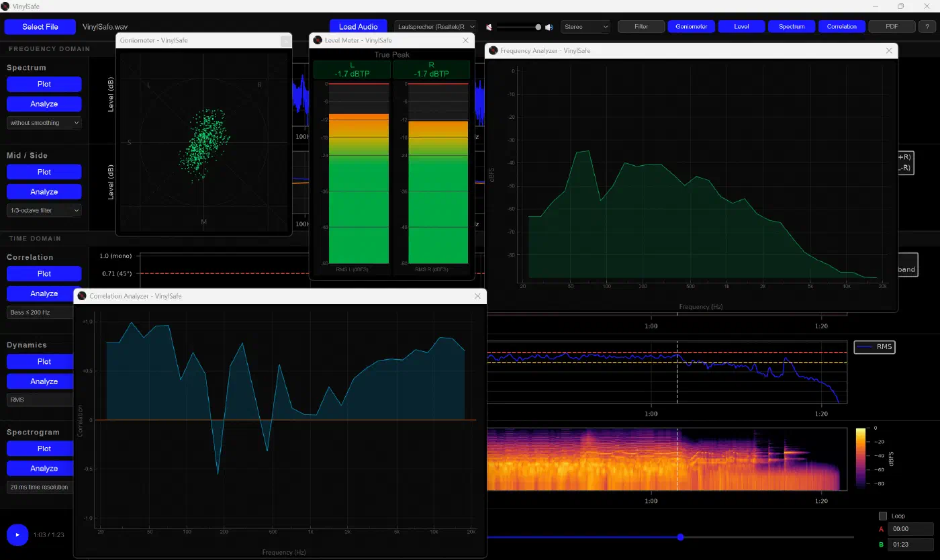Open the audio output device dropdown

coord(436,27)
